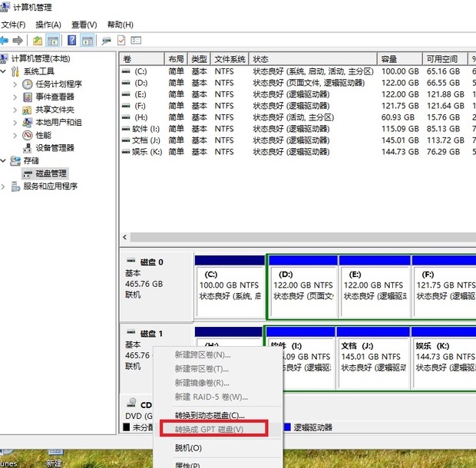The height and width of the screenshot is (468, 476).
Task: Open the 帮助(H) menu
Action: [121, 25]
